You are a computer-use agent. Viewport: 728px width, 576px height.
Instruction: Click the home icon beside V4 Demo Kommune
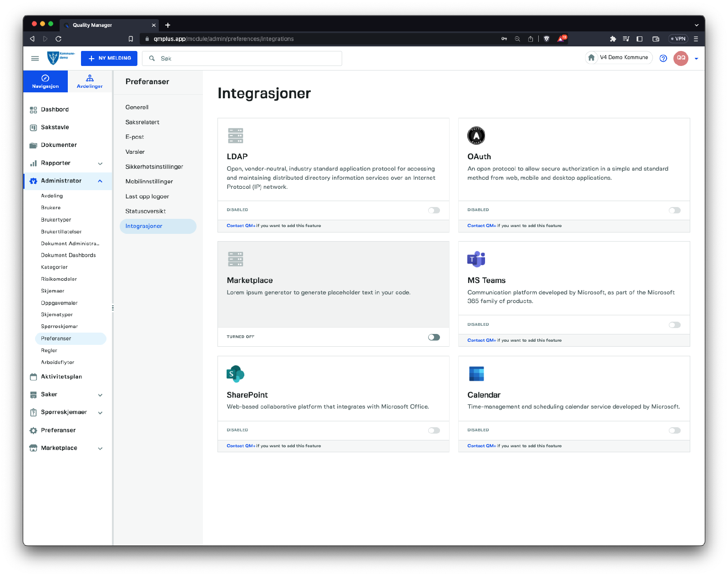(591, 58)
